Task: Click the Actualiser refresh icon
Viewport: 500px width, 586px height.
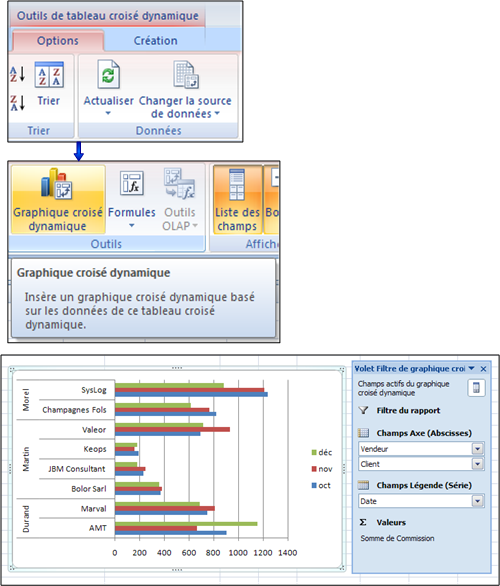Action: 108,74
